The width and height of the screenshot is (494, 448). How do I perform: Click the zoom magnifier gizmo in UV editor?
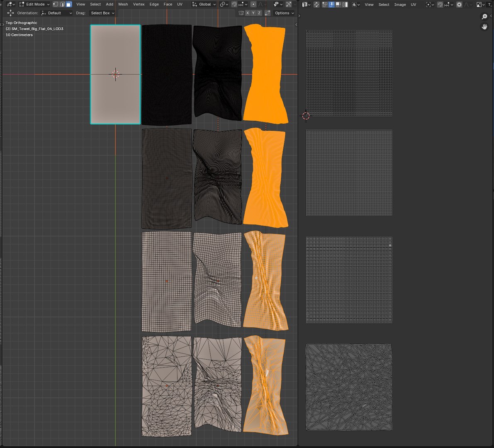[x=484, y=17]
